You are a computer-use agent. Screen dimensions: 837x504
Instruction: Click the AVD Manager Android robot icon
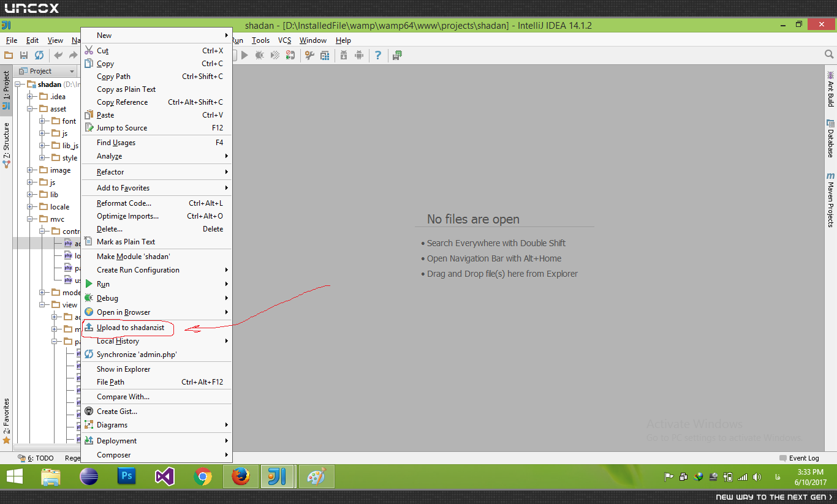click(359, 55)
